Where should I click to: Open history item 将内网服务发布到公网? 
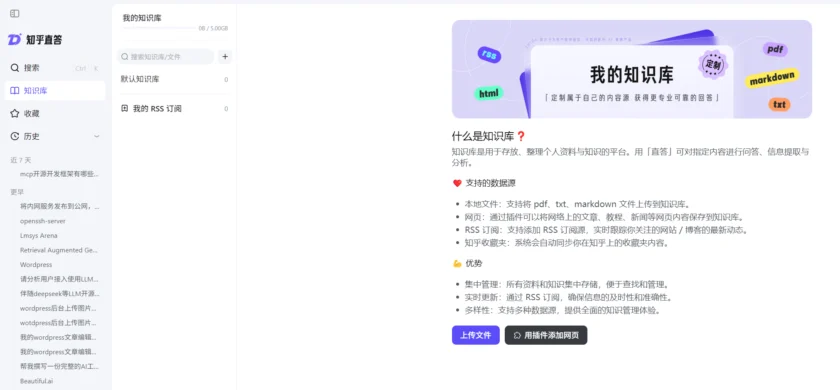(x=59, y=206)
